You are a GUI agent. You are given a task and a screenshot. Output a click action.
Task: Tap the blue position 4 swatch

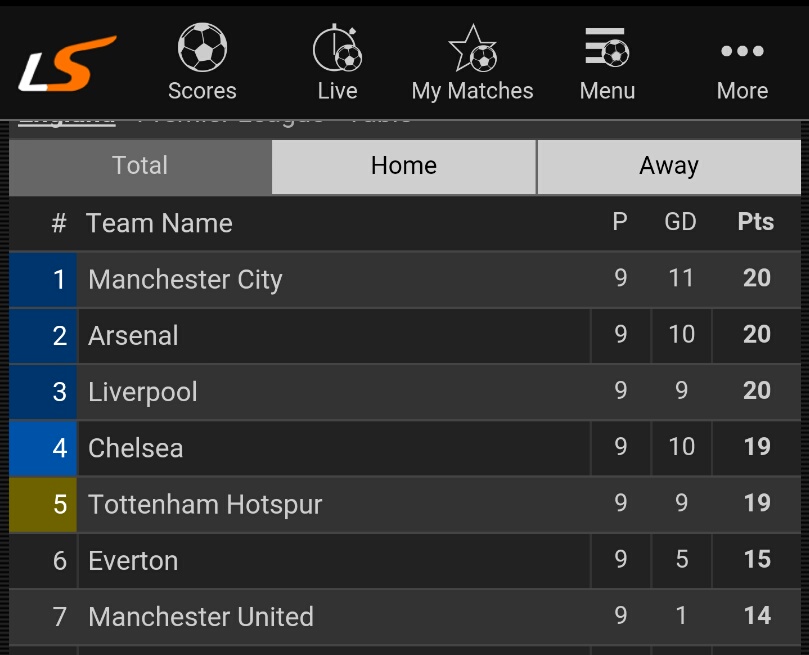(x=43, y=447)
